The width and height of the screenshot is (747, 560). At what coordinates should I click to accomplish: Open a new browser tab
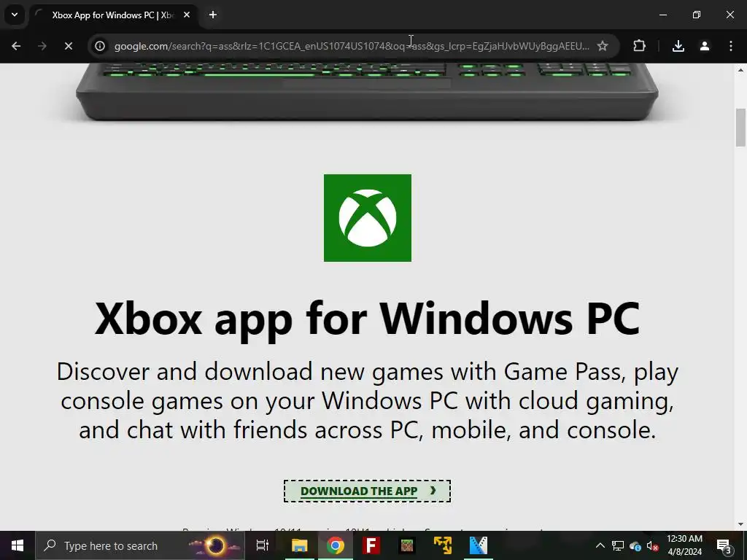tap(213, 15)
